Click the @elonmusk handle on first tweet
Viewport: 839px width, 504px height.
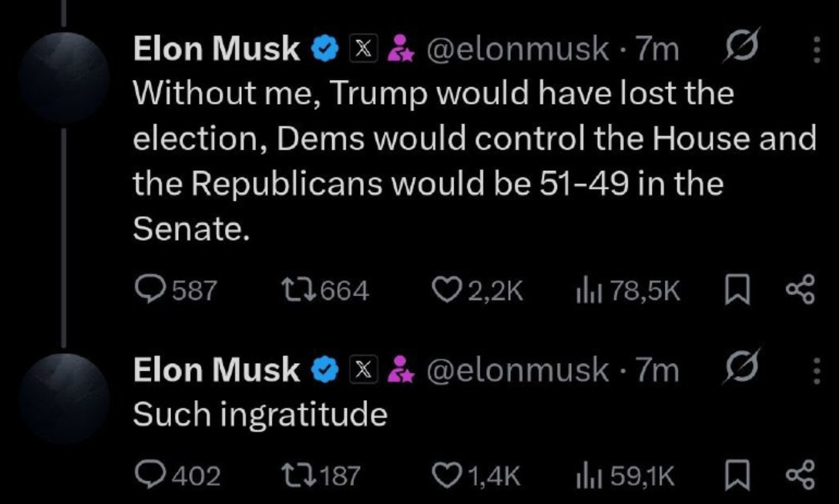pyautogui.click(x=517, y=49)
